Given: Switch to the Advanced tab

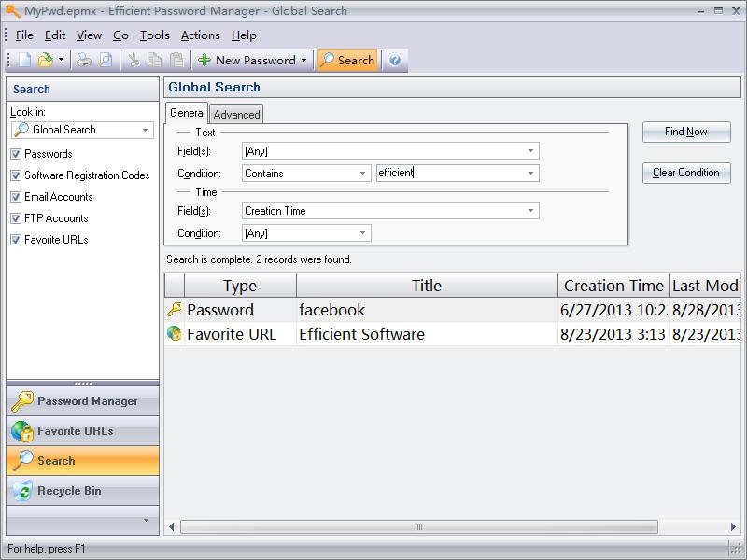Looking at the screenshot, I should (236, 115).
